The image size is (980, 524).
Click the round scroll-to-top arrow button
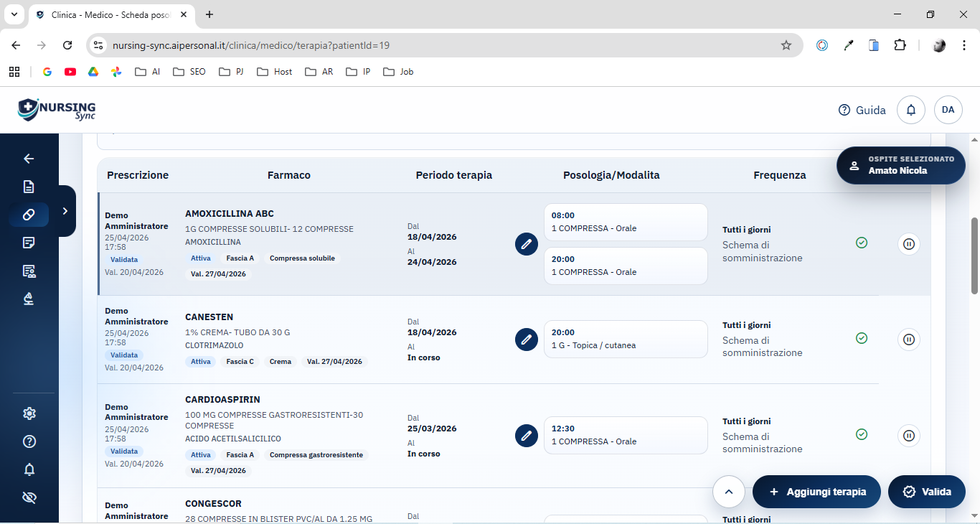click(729, 492)
